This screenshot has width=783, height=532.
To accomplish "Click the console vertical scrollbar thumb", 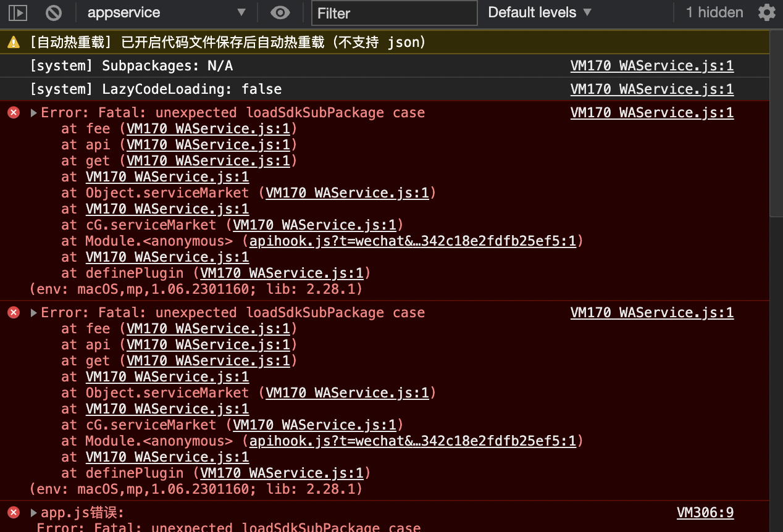I will coord(776,123).
